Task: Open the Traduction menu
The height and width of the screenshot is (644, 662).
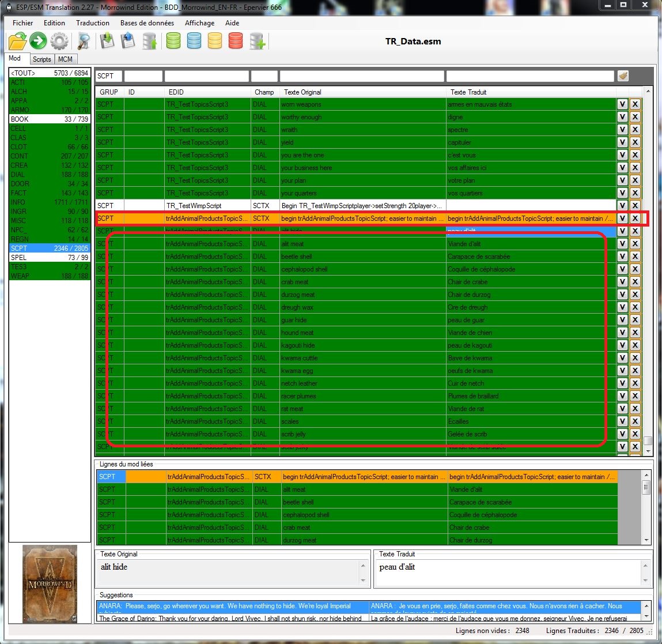Action: (92, 23)
